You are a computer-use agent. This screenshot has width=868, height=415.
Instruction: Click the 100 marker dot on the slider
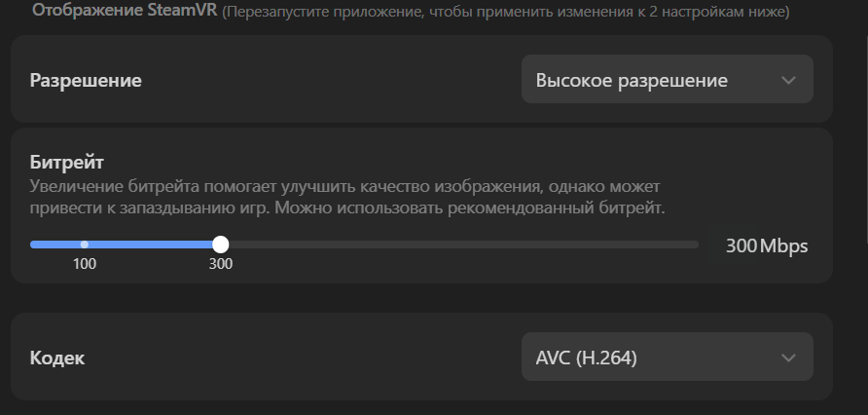(x=85, y=245)
